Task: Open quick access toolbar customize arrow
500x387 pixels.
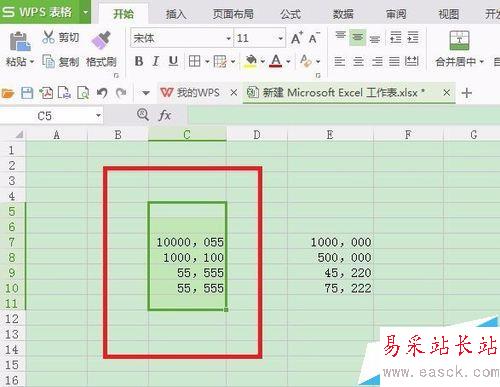Action: coord(146,93)
